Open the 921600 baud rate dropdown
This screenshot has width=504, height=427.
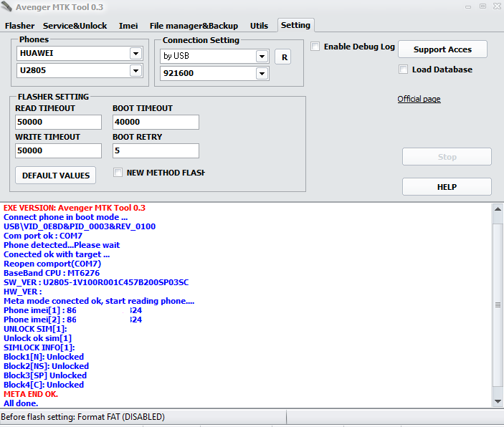(x=262, y=74)
